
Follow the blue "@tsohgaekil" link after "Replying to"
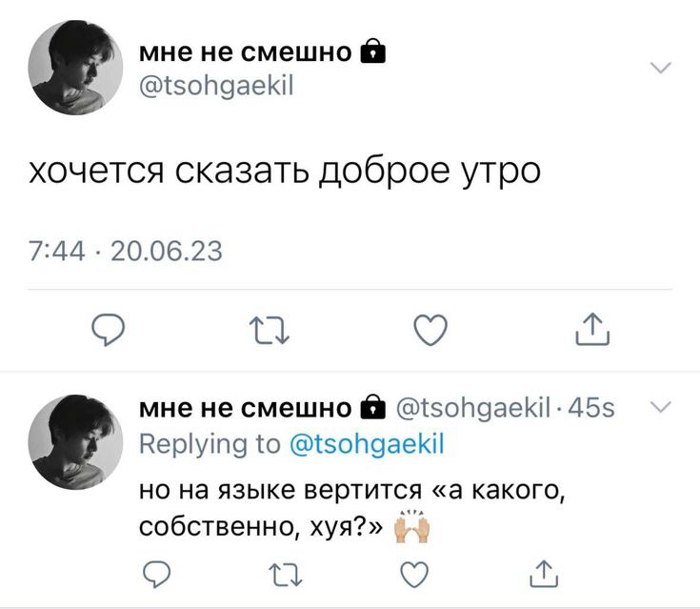366,444
